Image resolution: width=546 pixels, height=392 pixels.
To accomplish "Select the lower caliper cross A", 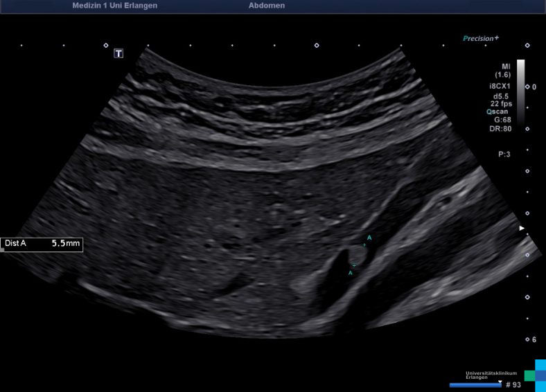I will [x=354, y=266].
